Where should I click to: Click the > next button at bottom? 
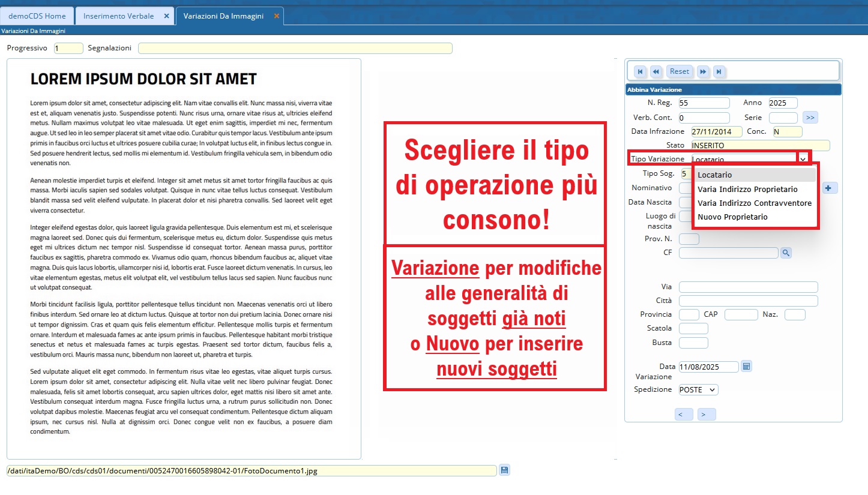pos(707,415)
